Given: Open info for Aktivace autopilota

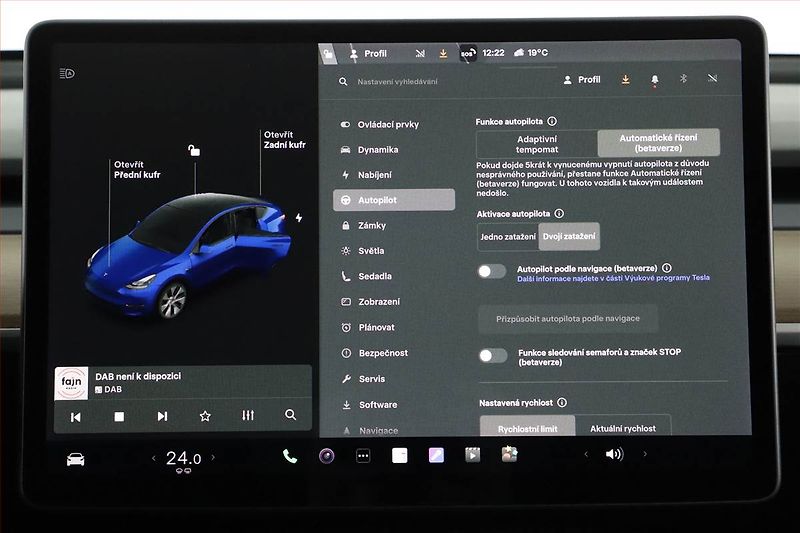Looking at the screenshot, I should (x=559, y=214).
